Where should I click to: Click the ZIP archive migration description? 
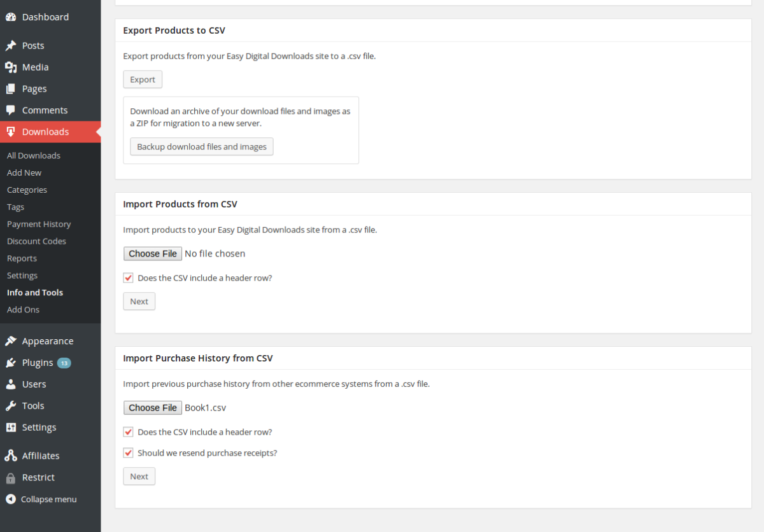click(240, 117)
